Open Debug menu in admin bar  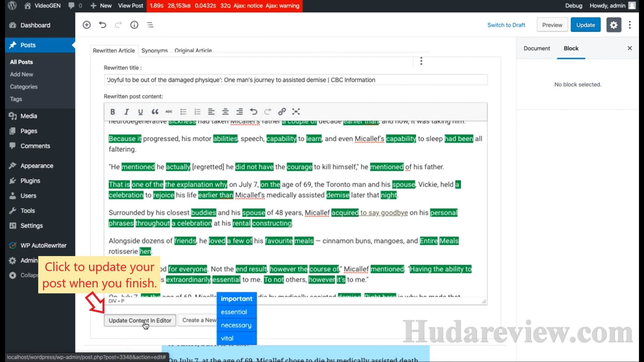coord(574,6)
